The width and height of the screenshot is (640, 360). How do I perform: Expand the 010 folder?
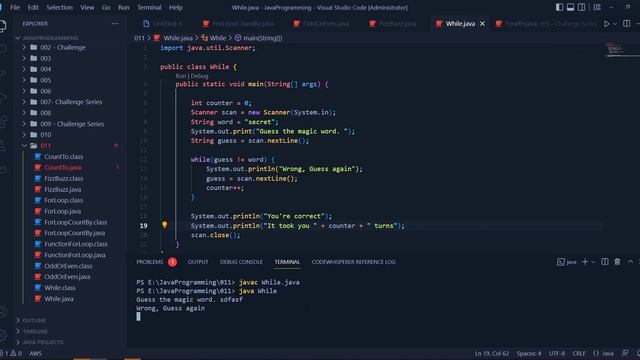coord(46,134)
